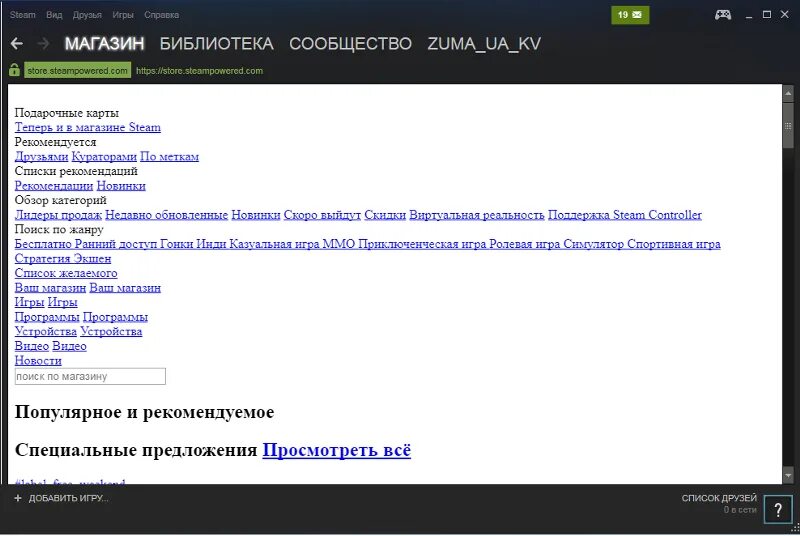This screenshot has height=536, width=800.
Task: Browse the Спортивная игра genre link
Action: pos(673,244)
